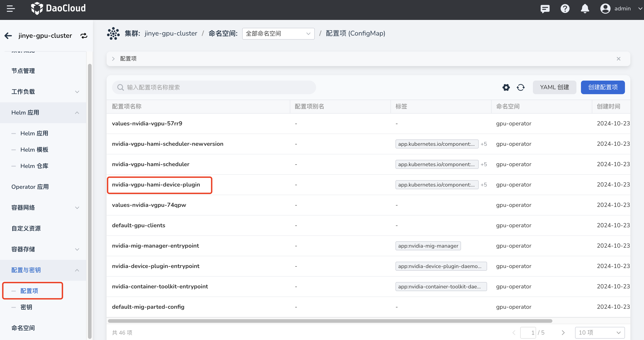Viewport: 644px width, 340px height.
Task: Click the 创建配置项 button
Action: pos(603,87)
